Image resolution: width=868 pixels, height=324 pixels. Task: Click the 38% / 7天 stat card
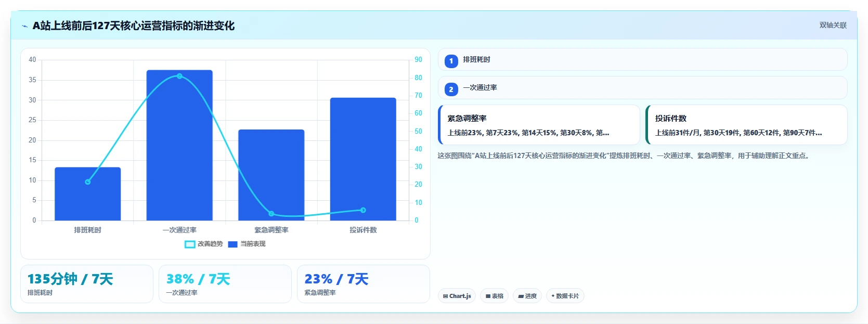pyautogui.click(x=225, y=284)
